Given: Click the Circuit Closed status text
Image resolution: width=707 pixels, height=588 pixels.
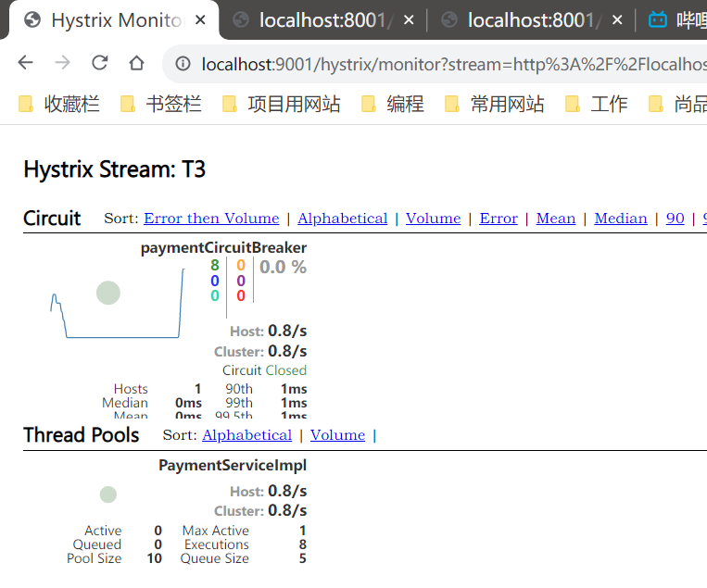Looking at the screenshot, I should (x=264, y=369).
